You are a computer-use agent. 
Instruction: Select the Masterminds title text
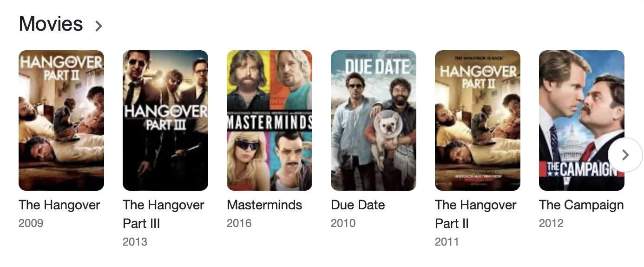[x=264, y=205]
